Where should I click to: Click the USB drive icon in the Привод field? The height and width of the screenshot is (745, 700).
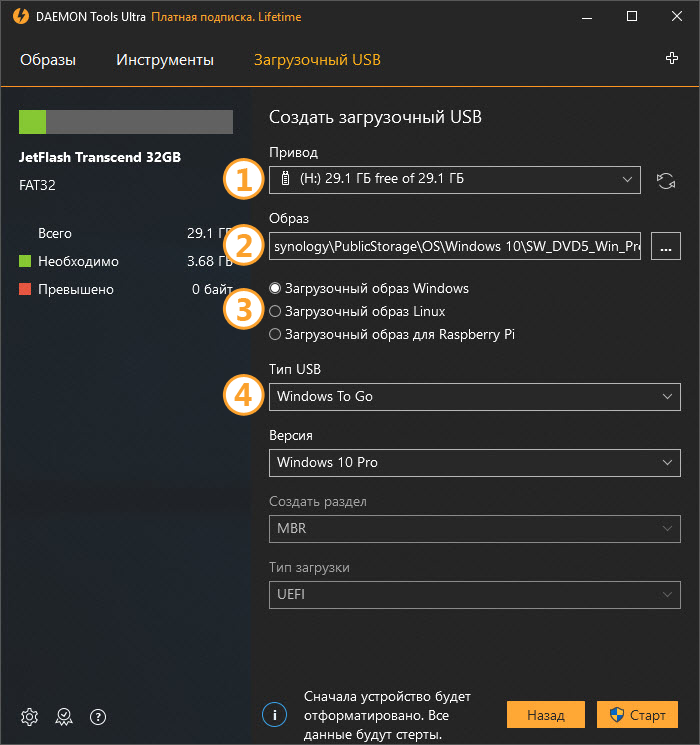coord(285,178)
